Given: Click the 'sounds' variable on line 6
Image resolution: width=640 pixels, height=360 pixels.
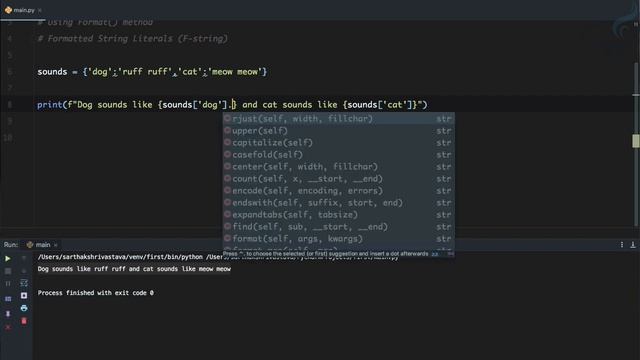Looking at the screenshot, I should [x=52, y=72].
